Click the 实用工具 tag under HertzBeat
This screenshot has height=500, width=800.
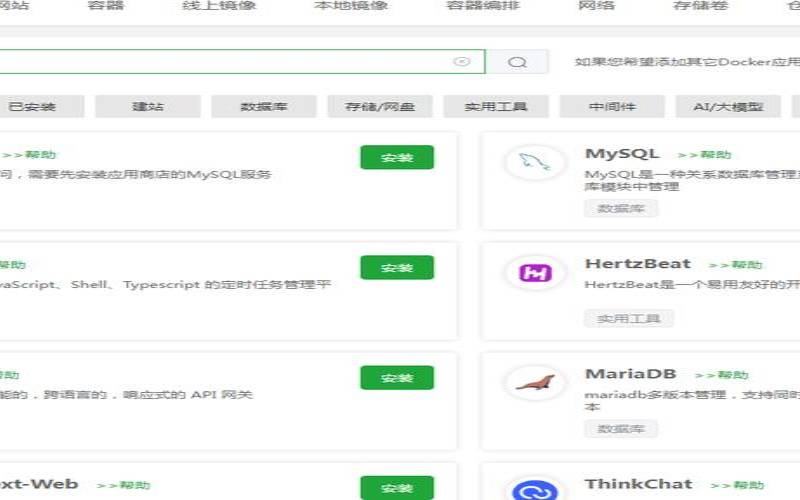tap(629, 318)
